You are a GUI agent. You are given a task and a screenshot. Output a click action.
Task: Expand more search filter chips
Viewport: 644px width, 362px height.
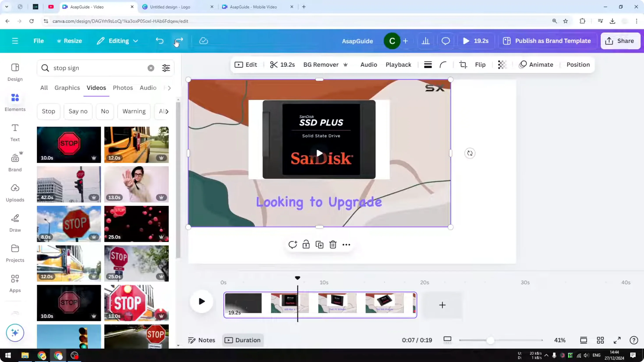167,111
